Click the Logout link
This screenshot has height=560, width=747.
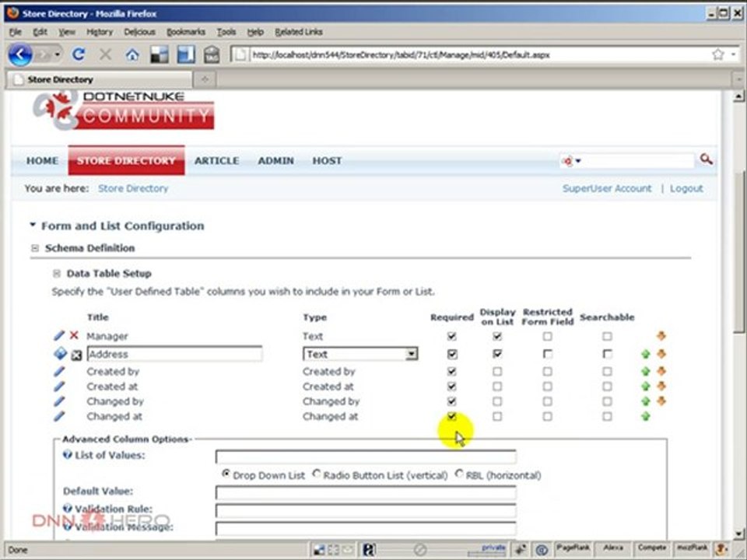click(686, 188)
